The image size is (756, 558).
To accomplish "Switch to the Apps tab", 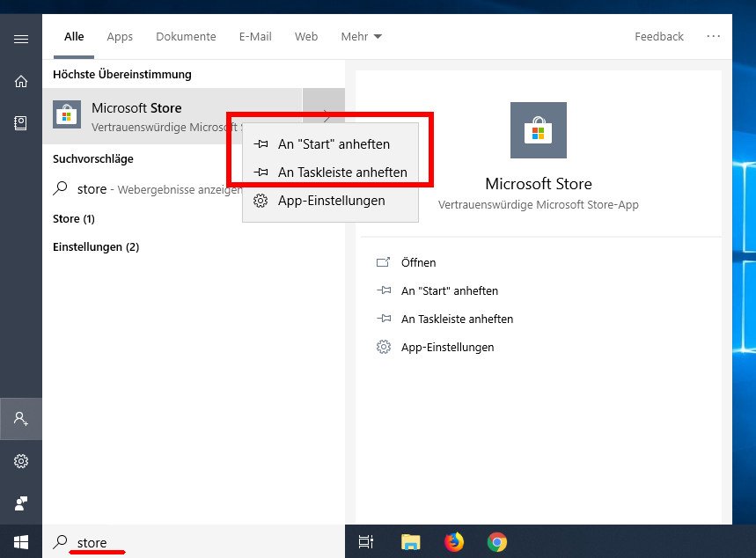I will pyautogui.click(x=119, y=36).
